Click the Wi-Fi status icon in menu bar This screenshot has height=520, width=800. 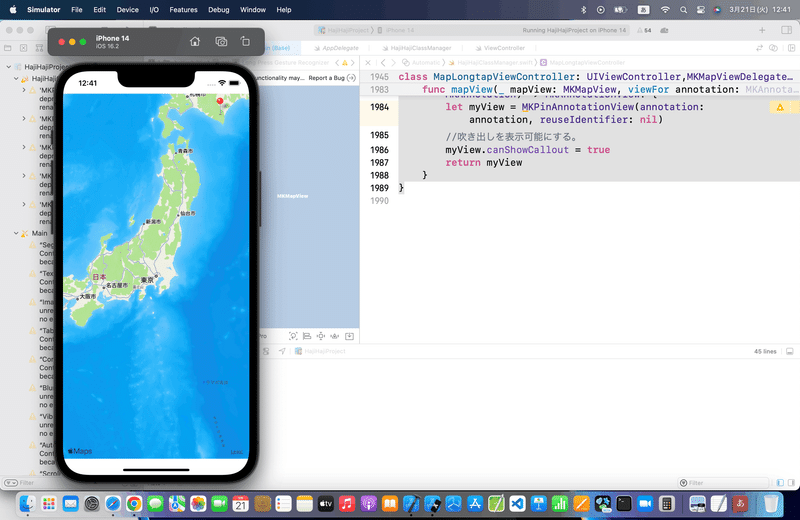click(x=665, y=10)
